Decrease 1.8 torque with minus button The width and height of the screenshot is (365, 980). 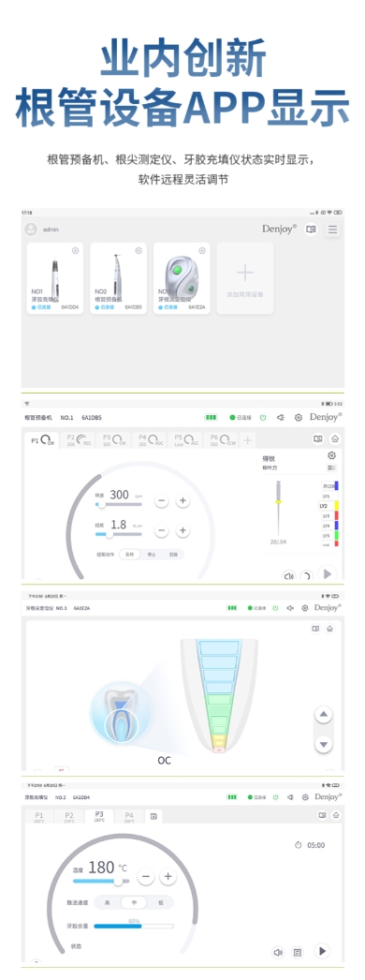coord(162,530)
